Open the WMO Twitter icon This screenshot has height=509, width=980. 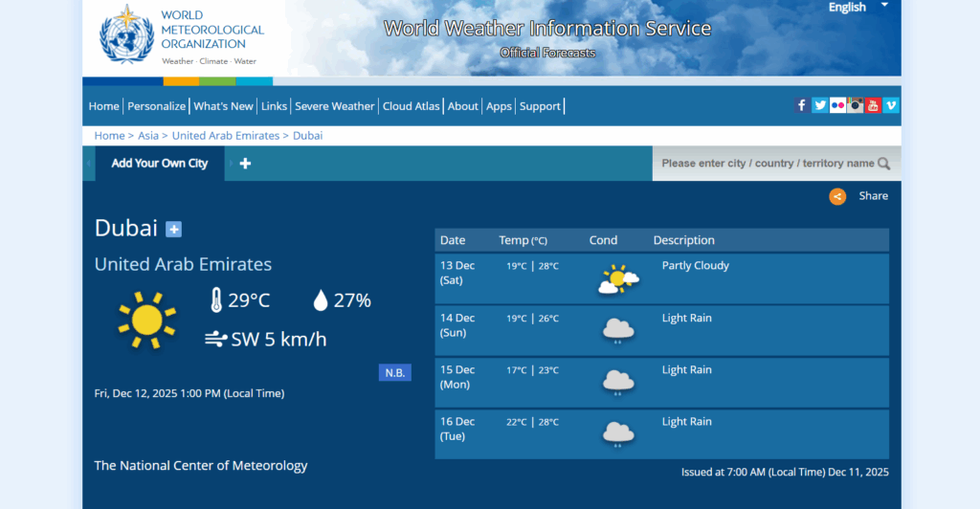pos(819,105)
